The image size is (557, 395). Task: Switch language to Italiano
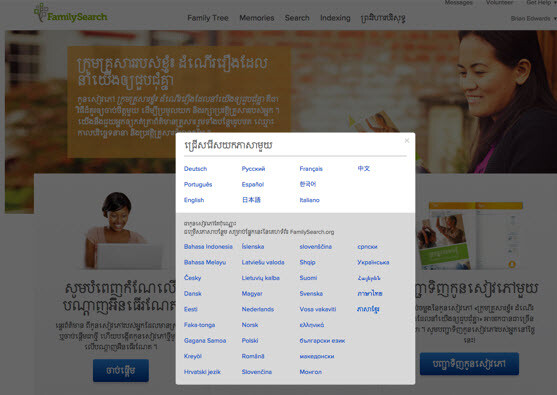click(x=309, y=200)
